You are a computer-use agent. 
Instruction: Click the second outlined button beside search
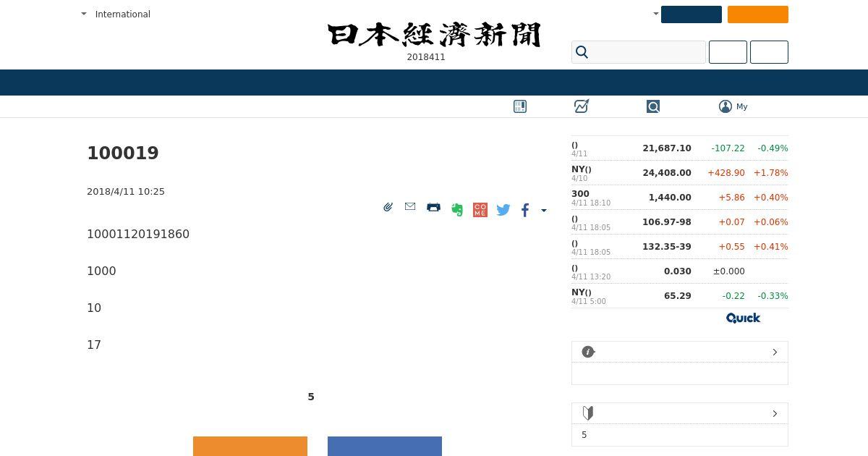click(769, 52)
